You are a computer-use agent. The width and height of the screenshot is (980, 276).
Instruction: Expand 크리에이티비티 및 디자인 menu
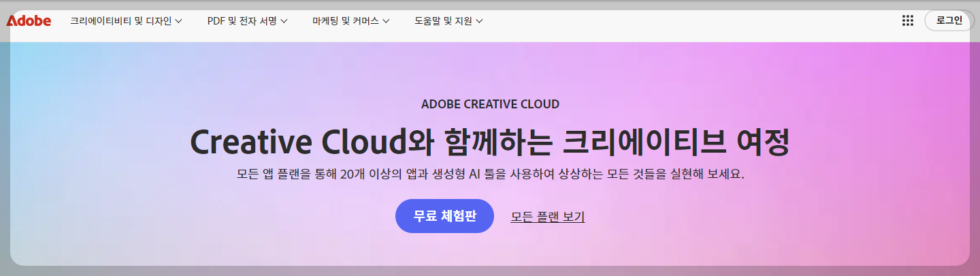[x=126, y=20]
